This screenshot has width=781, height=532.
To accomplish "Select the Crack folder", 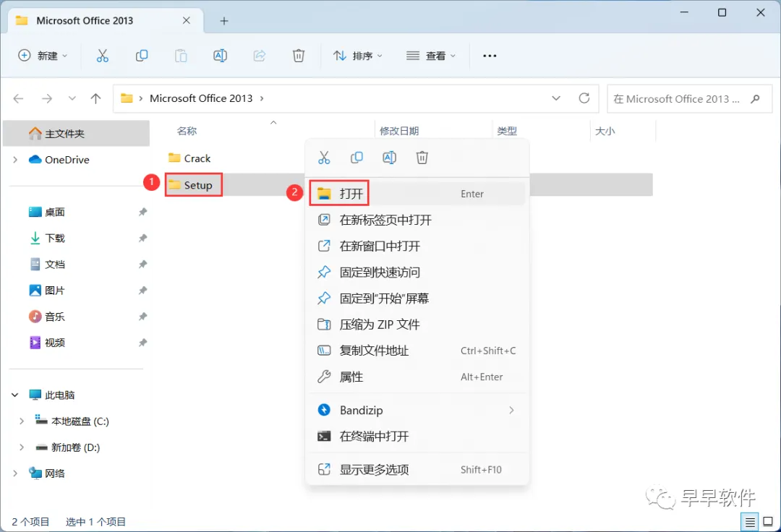I will pyautogui.click(x=189, y=158).
